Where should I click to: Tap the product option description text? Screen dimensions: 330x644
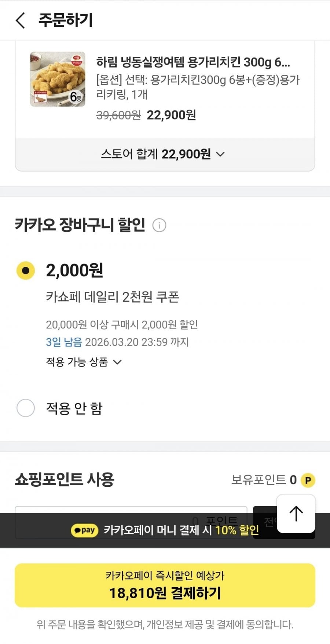(198, 87)
